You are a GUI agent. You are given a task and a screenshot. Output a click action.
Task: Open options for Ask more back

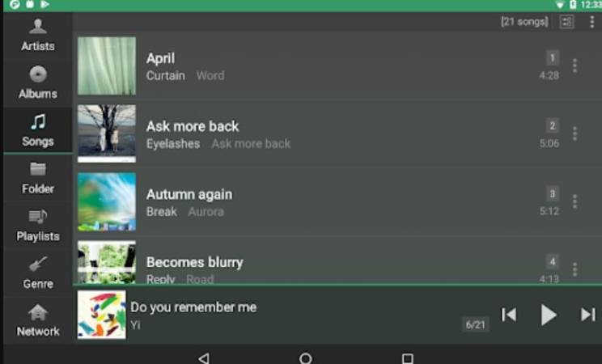[x=574, y=133]
